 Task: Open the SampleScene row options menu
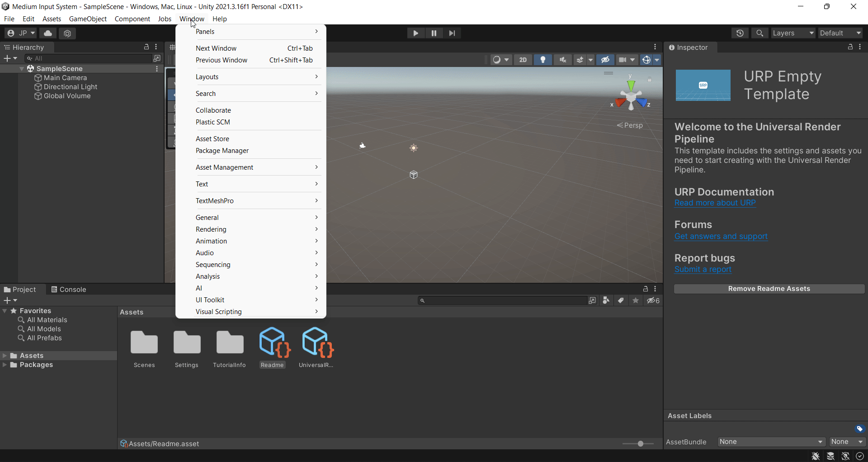[157, 69]
